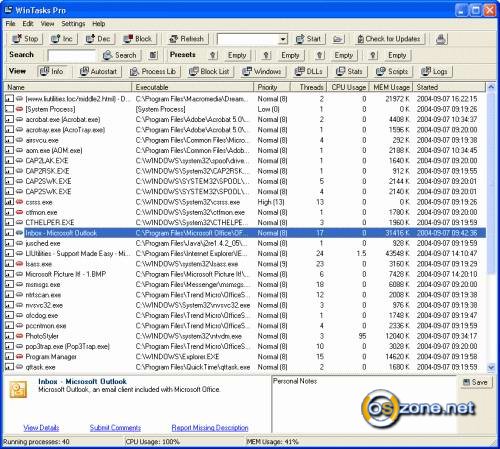The image size is (500, 449).
Task: Click Check for Updates
Action: coord(389,39)
